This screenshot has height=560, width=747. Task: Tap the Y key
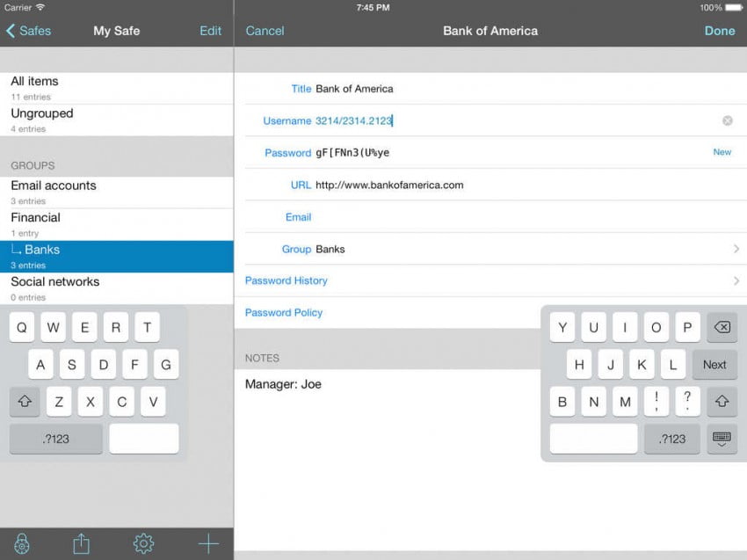point(562,327)
